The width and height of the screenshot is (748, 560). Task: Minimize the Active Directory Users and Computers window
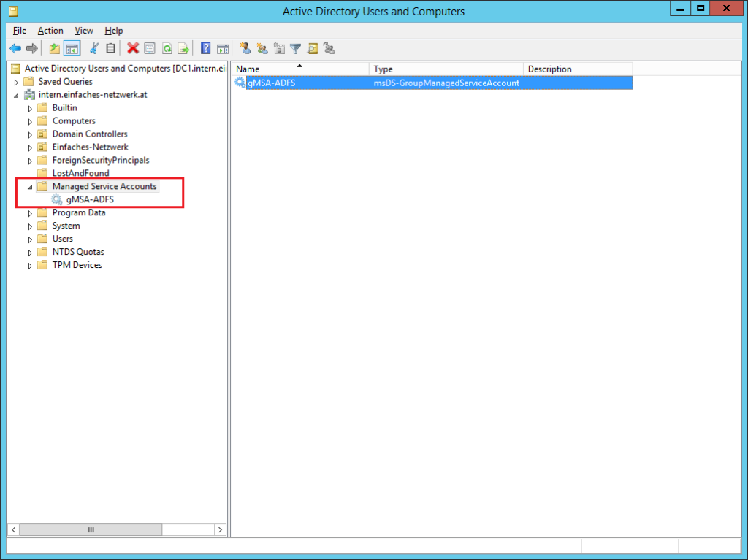click(x=680, y=9)
